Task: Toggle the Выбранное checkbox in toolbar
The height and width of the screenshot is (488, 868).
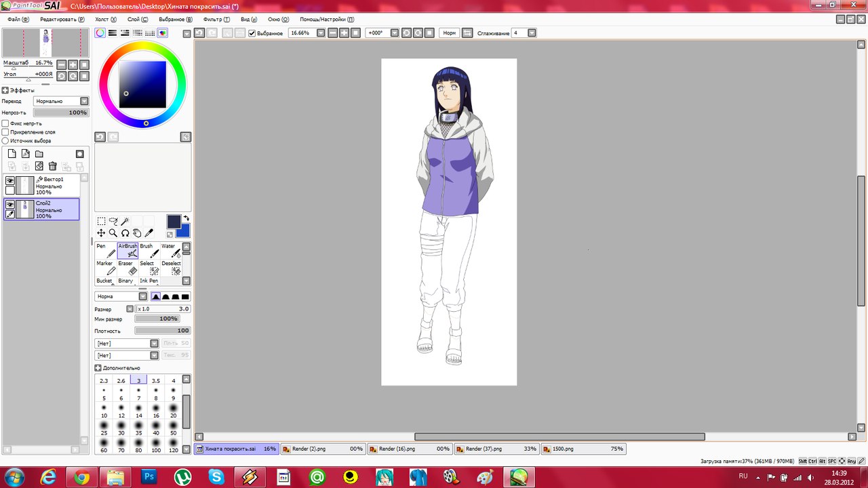Action: [x=252, y=33]
